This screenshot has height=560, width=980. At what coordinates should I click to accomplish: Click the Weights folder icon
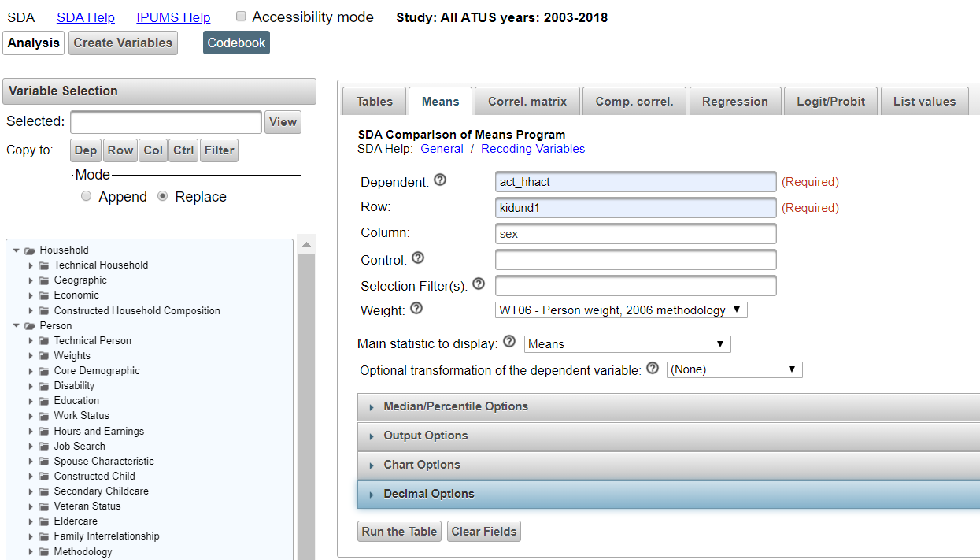44,356
